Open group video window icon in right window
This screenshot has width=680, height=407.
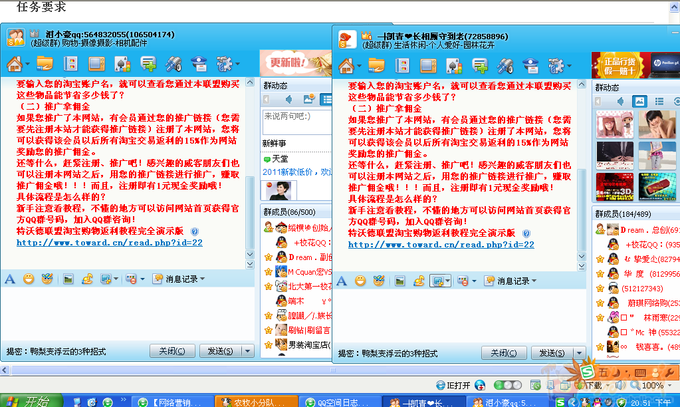point(428,66)
